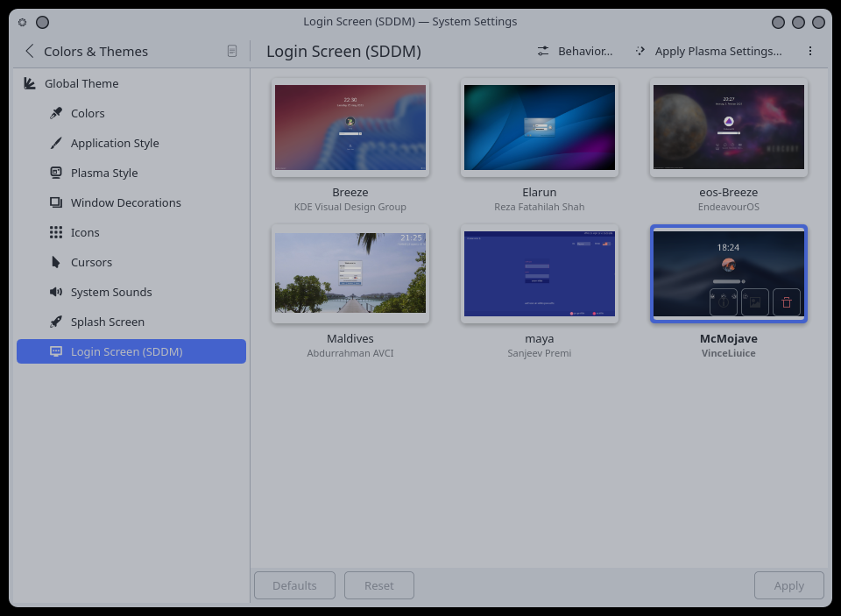Select the Elarun login theme
This screenshot has height=616, width=841.
540,128
